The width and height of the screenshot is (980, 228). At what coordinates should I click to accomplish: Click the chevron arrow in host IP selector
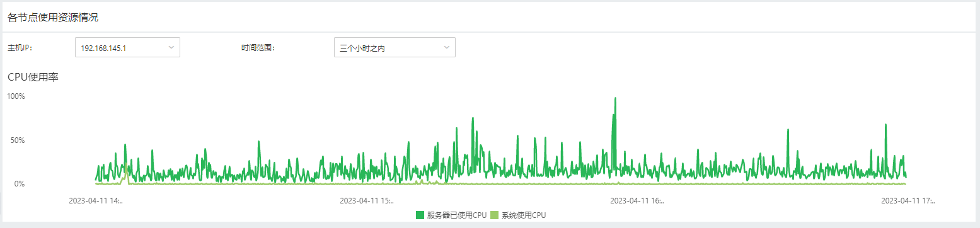pyautogui.click(x=171, y=47)
